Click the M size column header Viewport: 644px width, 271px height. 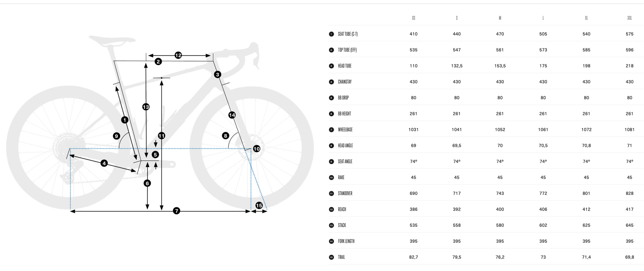pyautogui.click(x=500, y=18)
